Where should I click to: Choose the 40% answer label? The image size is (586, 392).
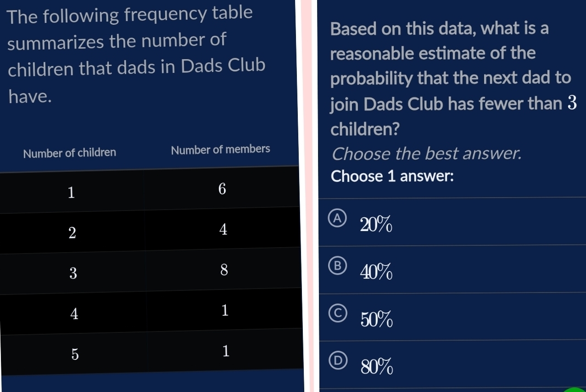point(376,273)
